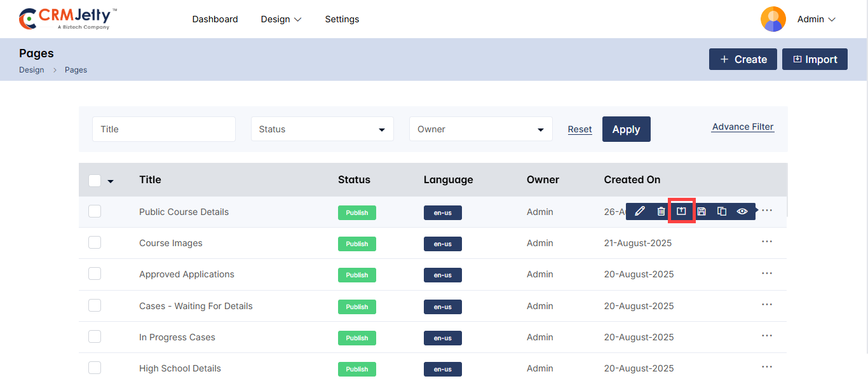Open the Design menu in top navigation
The image size is (868, 381).
[281, 19]
